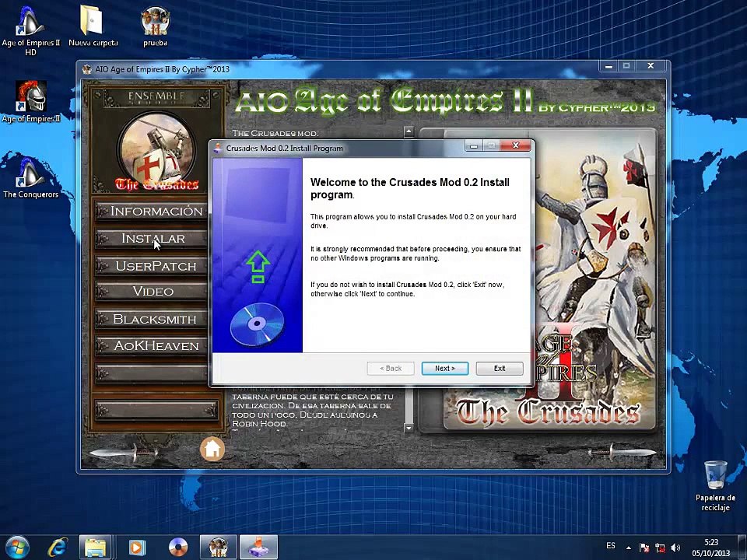This screenshot has height=560, width=747.
Task: Click The Crusades logo in sidebar
Action: 156,152
